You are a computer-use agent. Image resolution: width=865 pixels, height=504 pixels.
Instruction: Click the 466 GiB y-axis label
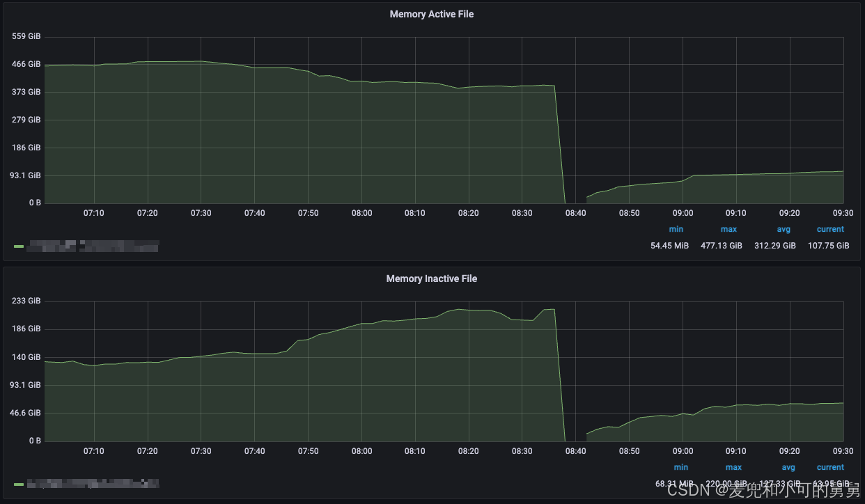26,64
